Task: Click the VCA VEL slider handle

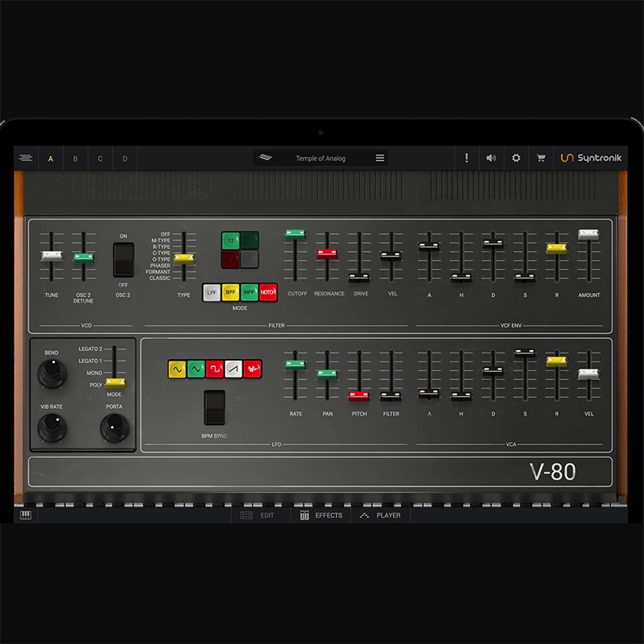Action: point(588,374)
